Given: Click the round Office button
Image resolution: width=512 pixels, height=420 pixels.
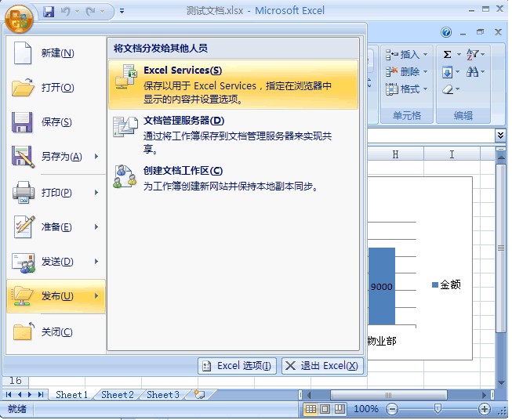Looking at the screenshot, I should coord(19,19).
